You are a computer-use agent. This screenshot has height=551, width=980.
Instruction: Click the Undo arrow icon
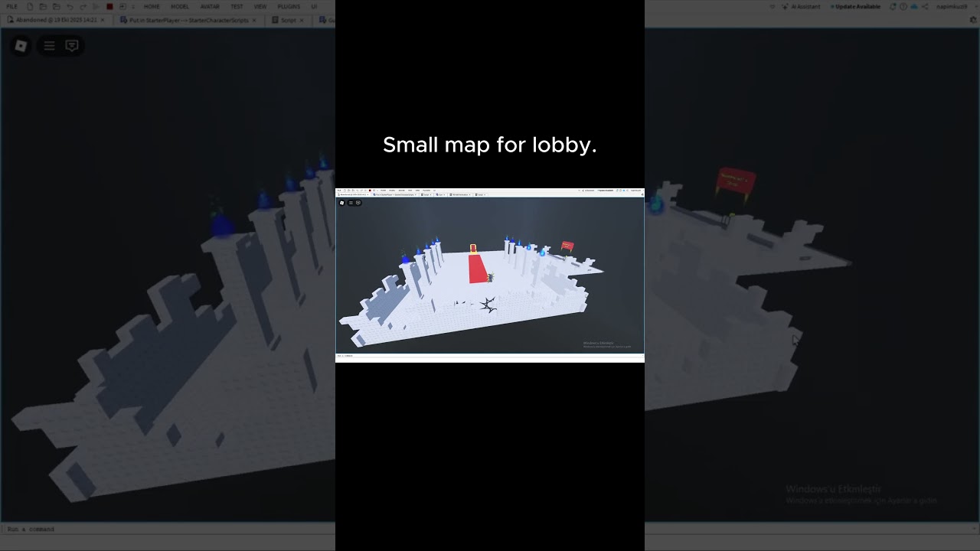click(70, 6)
